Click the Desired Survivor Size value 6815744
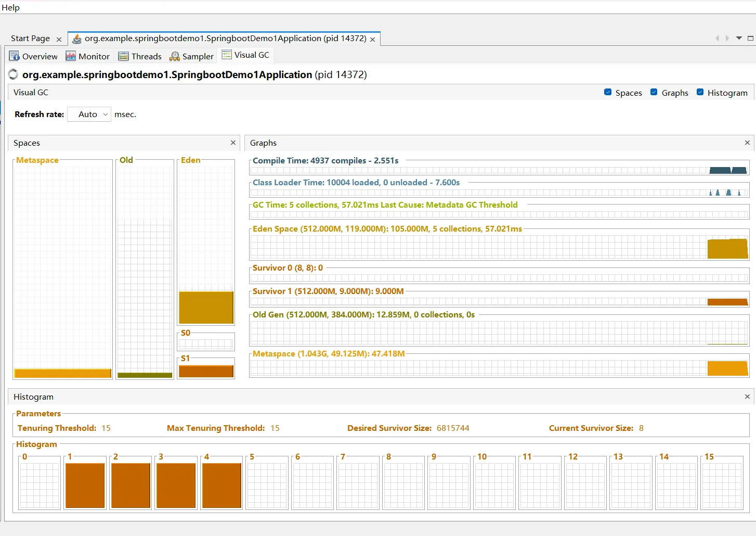The width and height of the screenshot is (756, 536). pyautogui.click(x=453, y=428)
